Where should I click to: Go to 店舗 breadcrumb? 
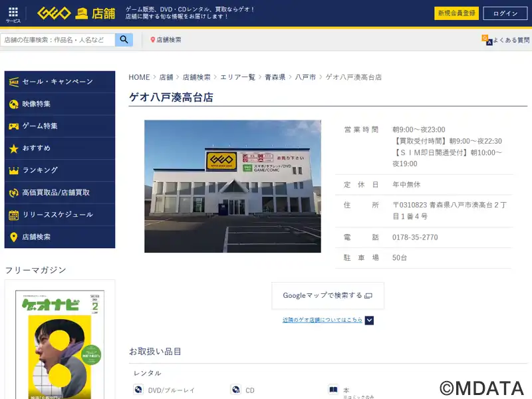click(x=166, y=77)
